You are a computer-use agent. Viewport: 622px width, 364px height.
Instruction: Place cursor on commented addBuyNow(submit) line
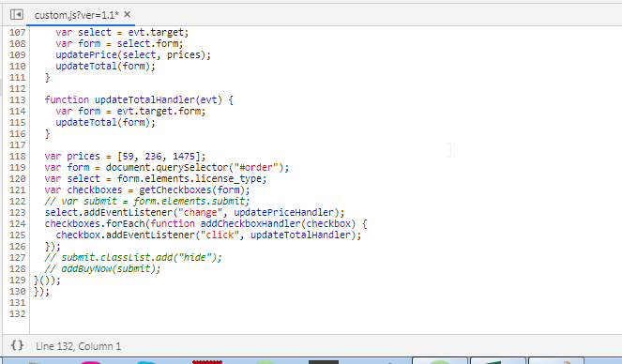click(x=102, y=269)
